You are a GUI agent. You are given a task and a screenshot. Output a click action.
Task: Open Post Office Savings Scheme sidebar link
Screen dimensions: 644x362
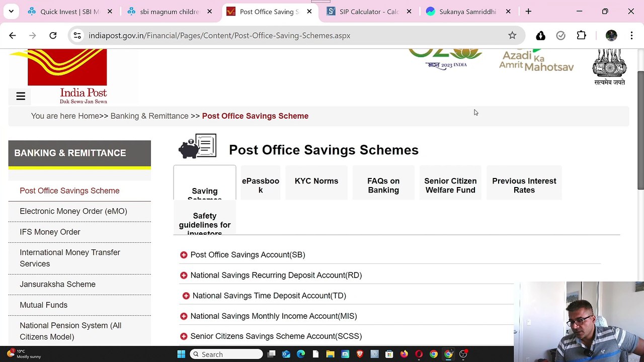pyautogui.click(x=69, y=191)
